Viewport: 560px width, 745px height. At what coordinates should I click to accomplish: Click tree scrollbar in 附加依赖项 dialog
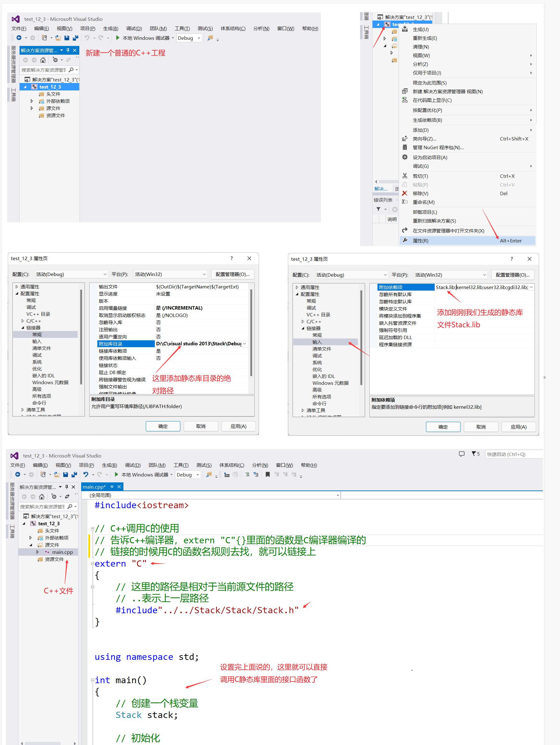pos(361,338)
